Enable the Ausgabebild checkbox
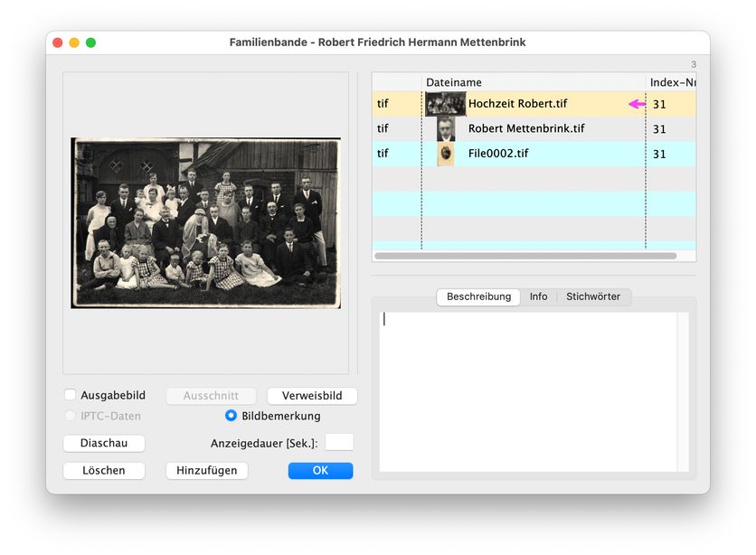 pyautogui.click(x=71, y=395)
